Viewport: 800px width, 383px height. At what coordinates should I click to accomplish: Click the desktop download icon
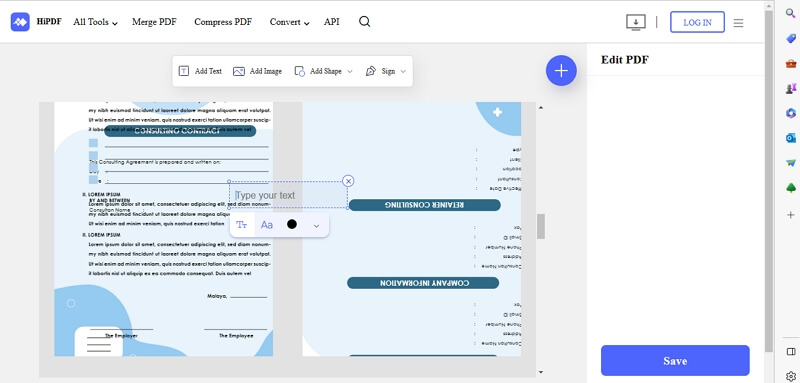(x=636, y=22)
